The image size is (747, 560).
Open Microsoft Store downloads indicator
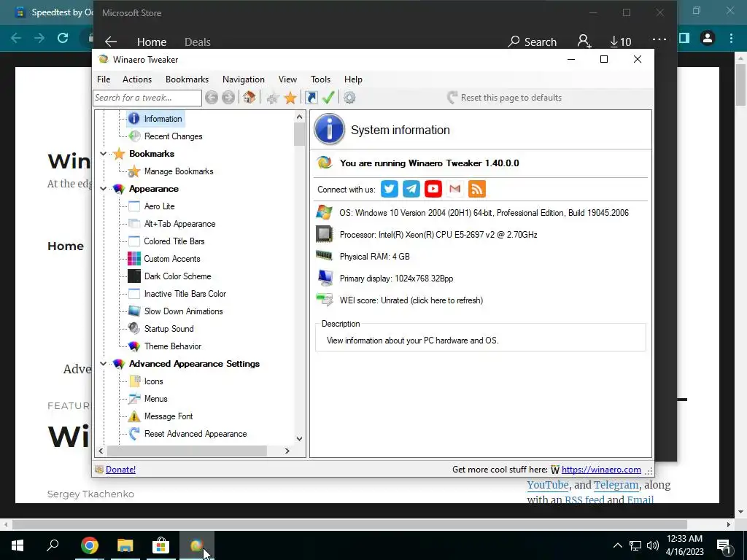point(621,42)
